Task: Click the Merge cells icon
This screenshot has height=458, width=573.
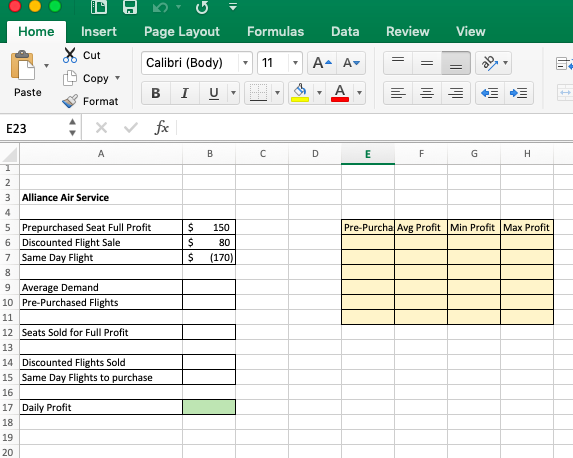Action: [565, 93]
